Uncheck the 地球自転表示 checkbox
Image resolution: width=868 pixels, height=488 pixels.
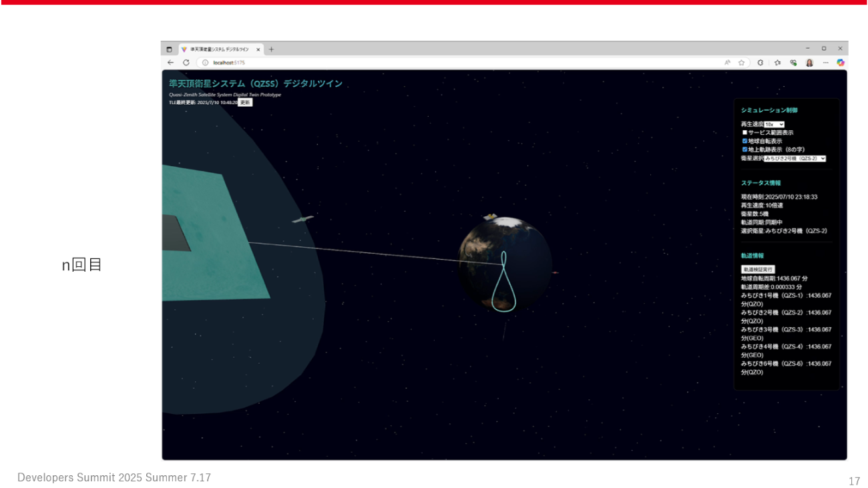tap(745, 141)
